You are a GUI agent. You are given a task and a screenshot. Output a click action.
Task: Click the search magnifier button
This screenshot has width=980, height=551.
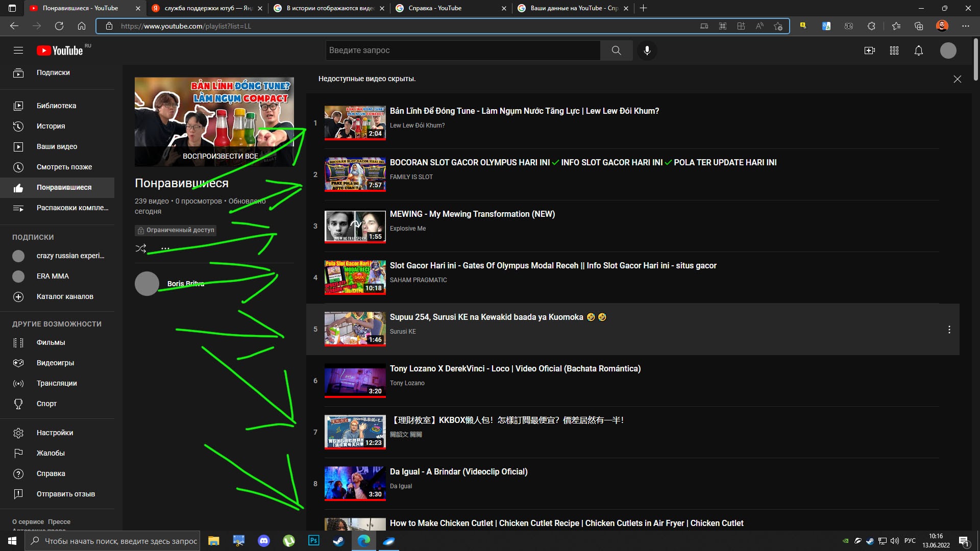[617, 51]
